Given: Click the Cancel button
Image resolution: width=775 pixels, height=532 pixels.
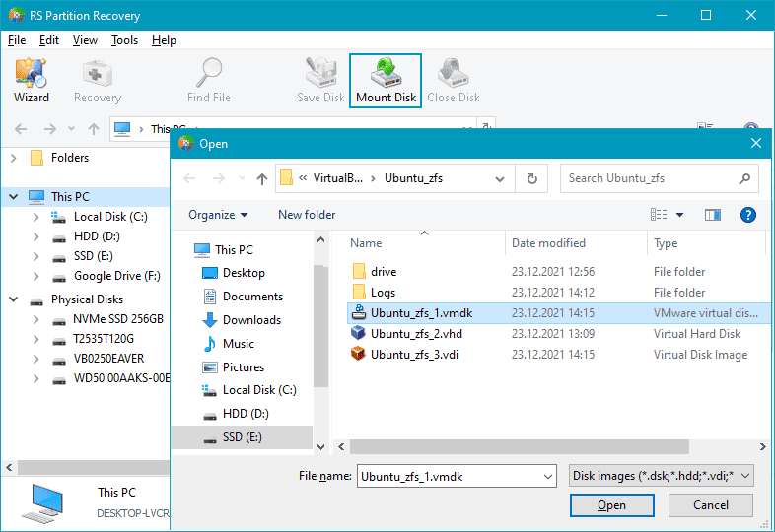Looking at the screenshot, I should (x=711, y=505).
